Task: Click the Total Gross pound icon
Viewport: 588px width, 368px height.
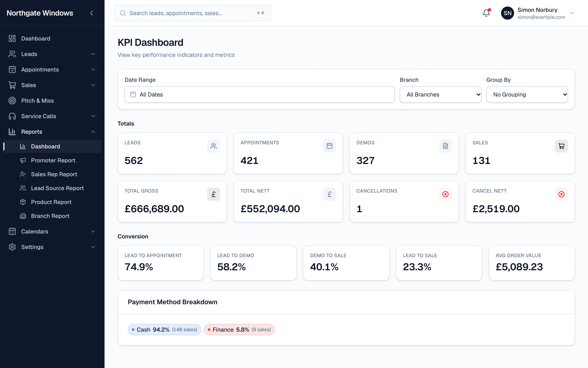Action: click(214, 194)
